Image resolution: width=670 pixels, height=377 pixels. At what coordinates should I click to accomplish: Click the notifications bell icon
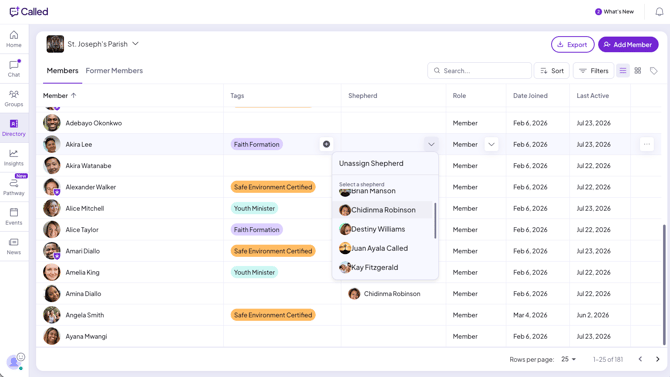659,12
